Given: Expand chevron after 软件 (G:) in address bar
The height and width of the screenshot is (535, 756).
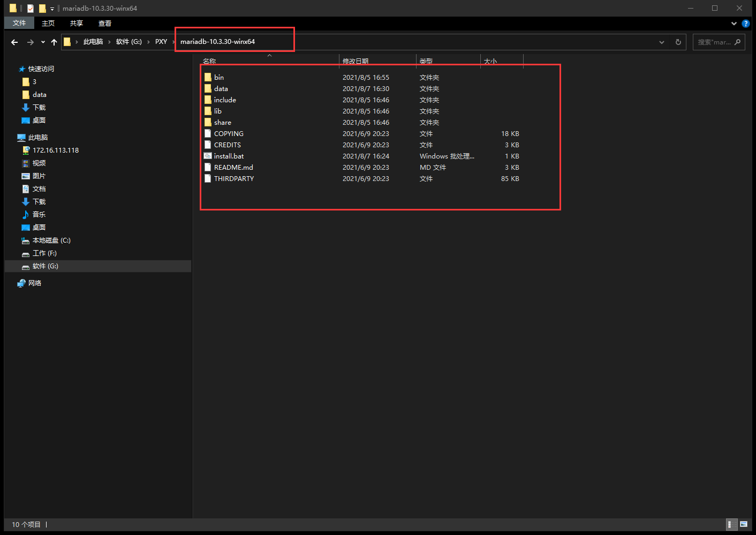Looking at the screenshot, I should (x=148, y=42).
